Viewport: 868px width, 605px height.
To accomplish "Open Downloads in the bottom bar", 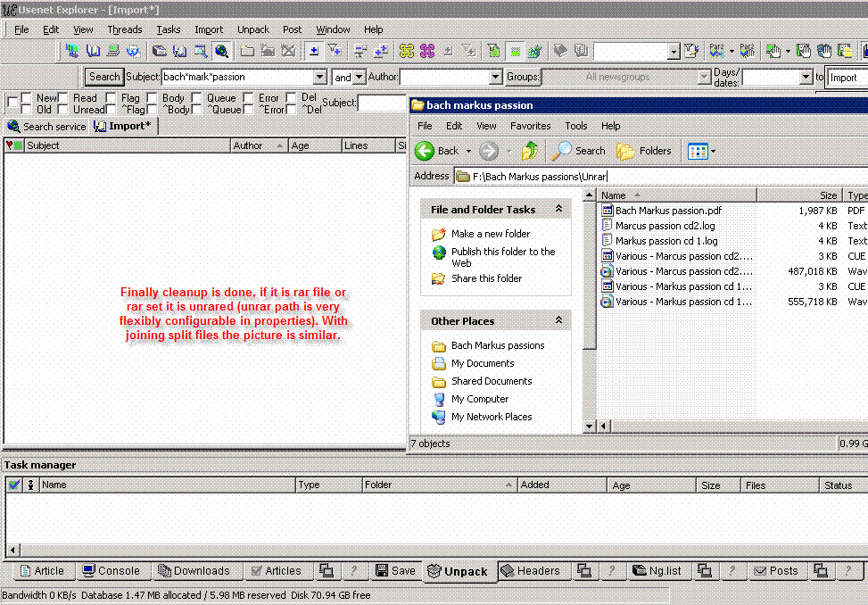I will pyautogui.click(x=194, y=571).
